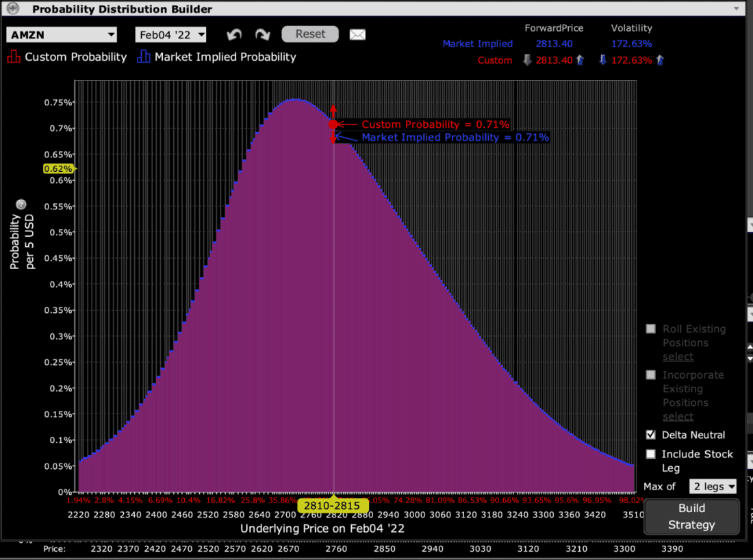Click the ForwardPrice column header

(554, 28)
